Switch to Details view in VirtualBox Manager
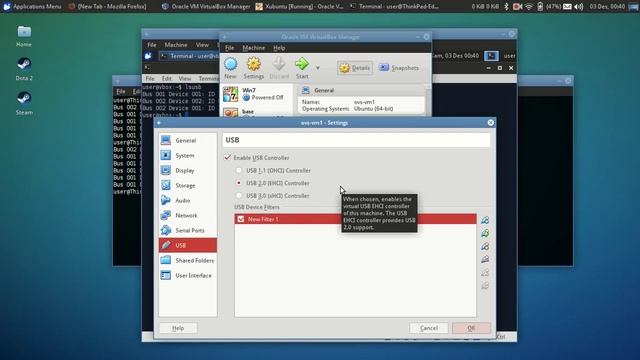This screenshot has width=640, height=360. [x=355, y=68]
